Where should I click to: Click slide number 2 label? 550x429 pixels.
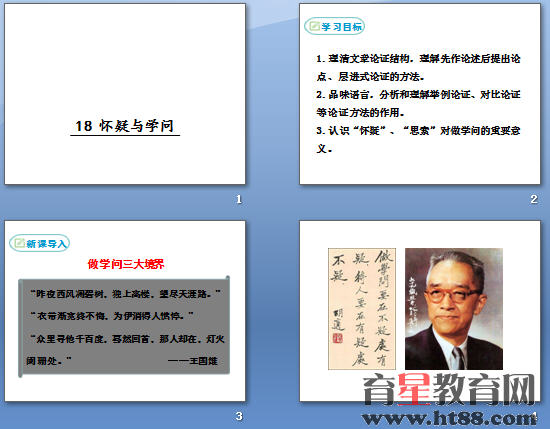pos(534,199)
